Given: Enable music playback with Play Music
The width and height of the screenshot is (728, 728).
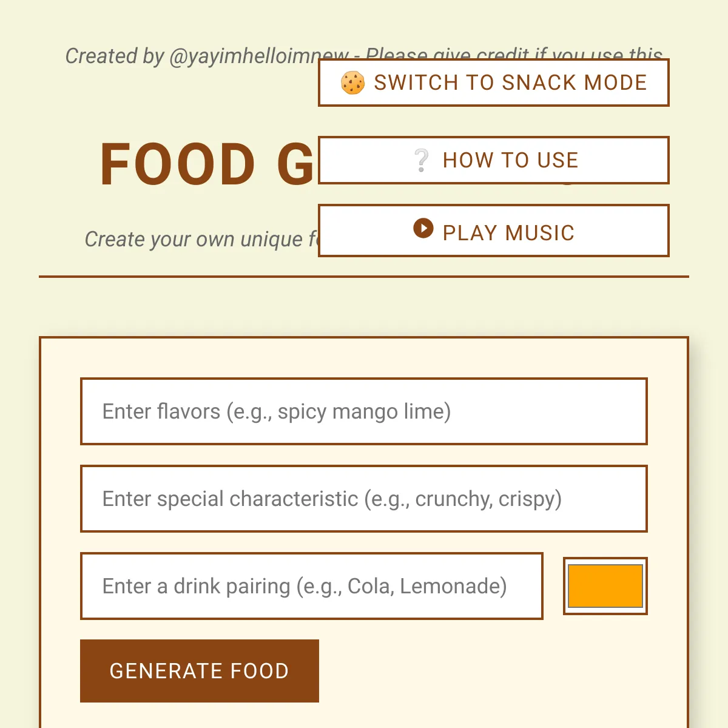Looking at the screenshot, I should click(x=493, y=231).
